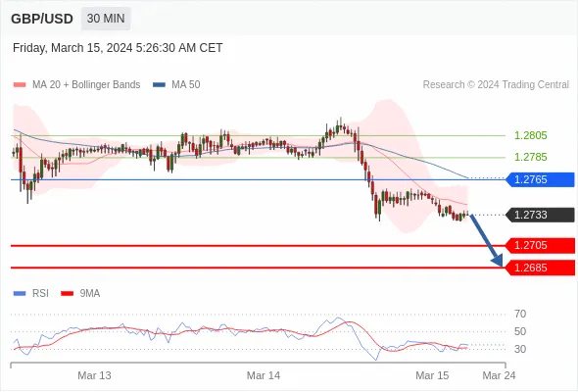This screenshot has height=392, width=578.
Task: Click the chart date Friday, March 15, 2024
Action: pyautogui.click(x=118, y=48)
